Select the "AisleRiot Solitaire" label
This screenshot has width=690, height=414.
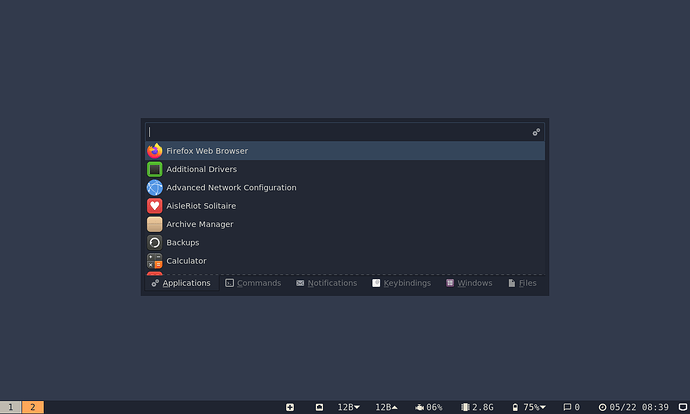(x=201, y=206)
